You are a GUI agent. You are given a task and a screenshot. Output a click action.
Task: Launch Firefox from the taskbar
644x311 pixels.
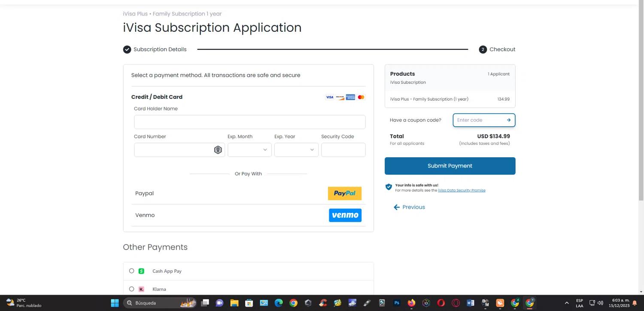tap(411, 303)
